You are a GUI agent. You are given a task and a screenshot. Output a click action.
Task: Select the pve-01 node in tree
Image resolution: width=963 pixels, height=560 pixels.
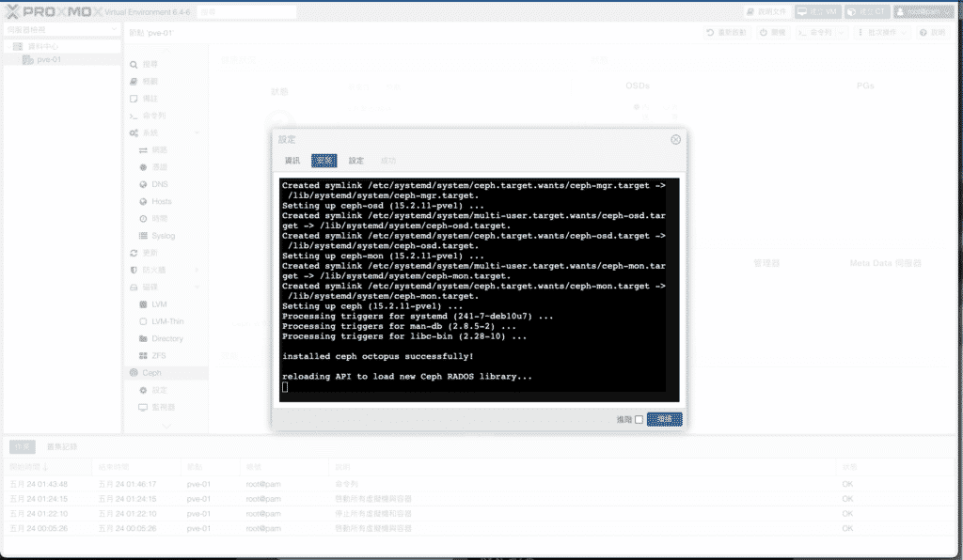point(49,59)
